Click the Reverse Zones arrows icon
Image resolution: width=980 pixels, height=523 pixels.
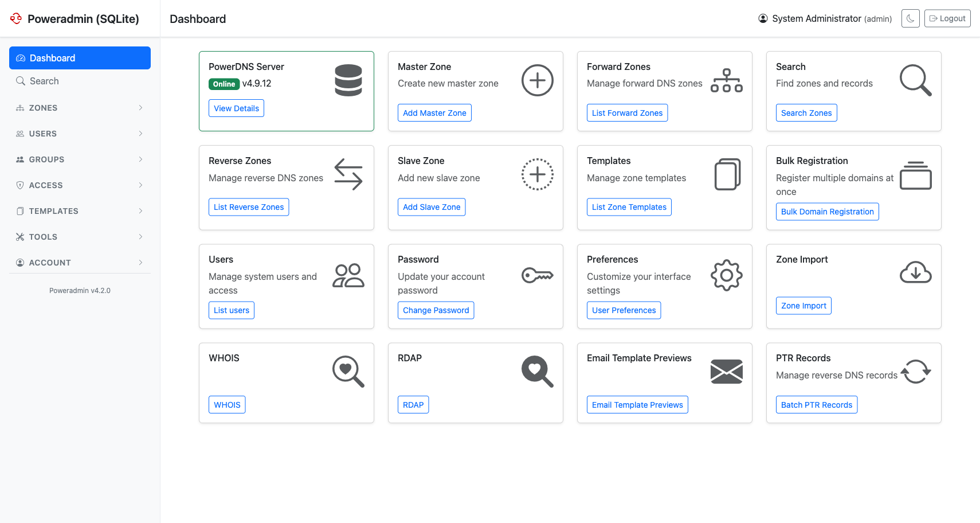pyautogui.click(x=348, y=174)
